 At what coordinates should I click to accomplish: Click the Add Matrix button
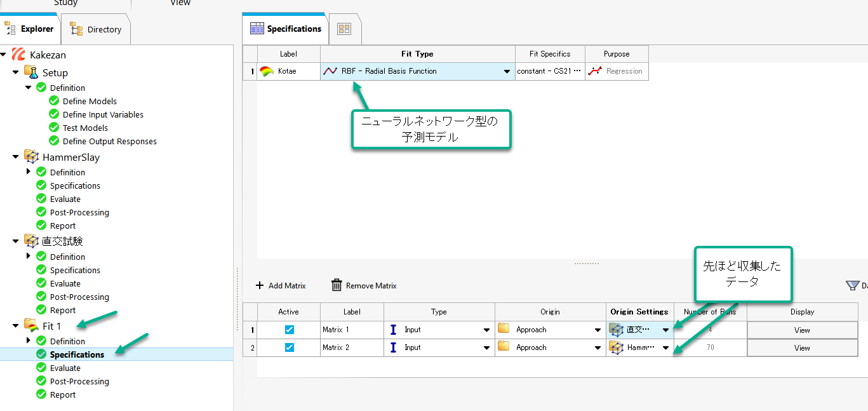click(x=281, y=286)
